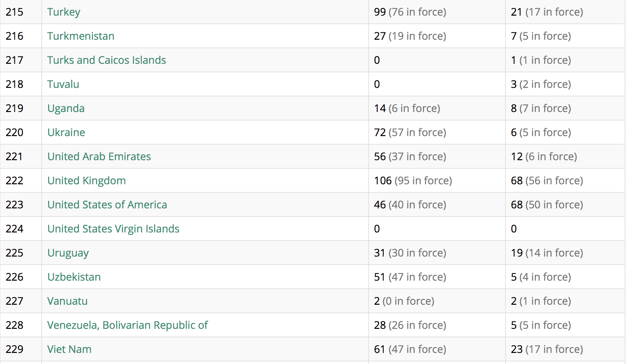Viewport: 629px width, 364px height.
Task: Open the Turks and Caicos Islands link
Action: coord(107,60)
